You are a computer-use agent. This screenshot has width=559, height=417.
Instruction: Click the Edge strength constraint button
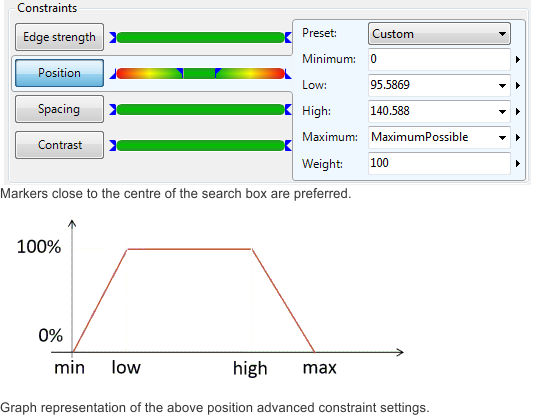pyautogui.click(x=60, y=37)
